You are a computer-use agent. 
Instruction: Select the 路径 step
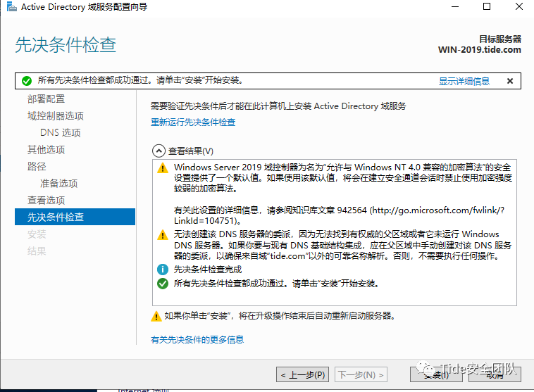point(37,166)
